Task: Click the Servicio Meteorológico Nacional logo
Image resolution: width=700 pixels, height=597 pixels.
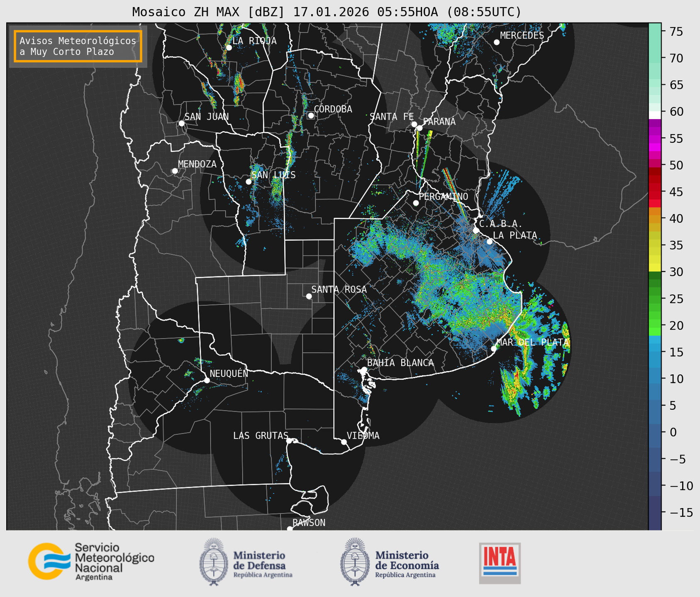Action: (91, 562)
